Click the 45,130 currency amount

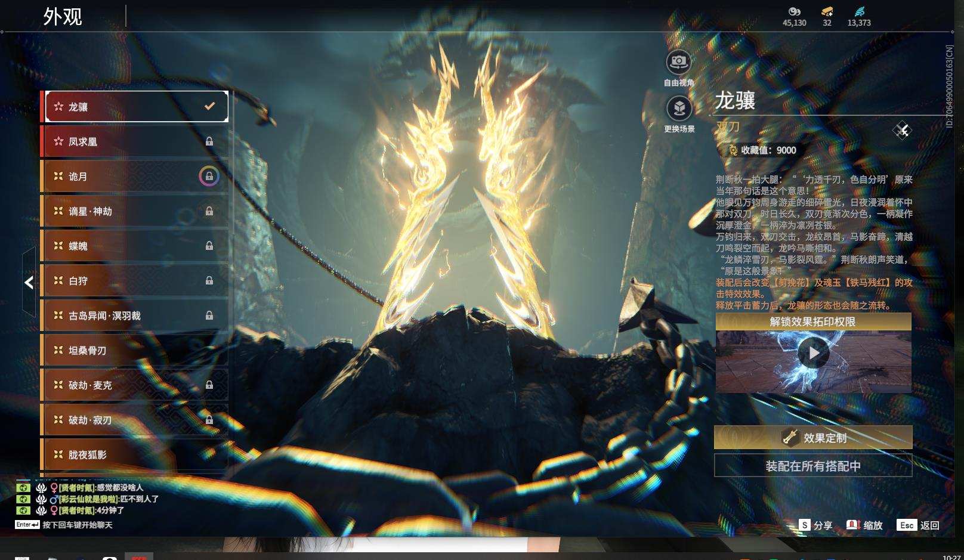point(794,23)
